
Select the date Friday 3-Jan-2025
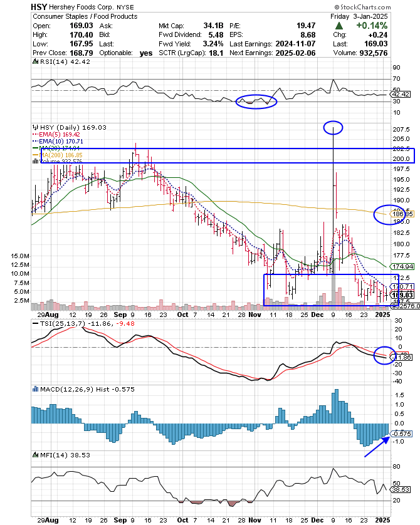tap(359, 16)
